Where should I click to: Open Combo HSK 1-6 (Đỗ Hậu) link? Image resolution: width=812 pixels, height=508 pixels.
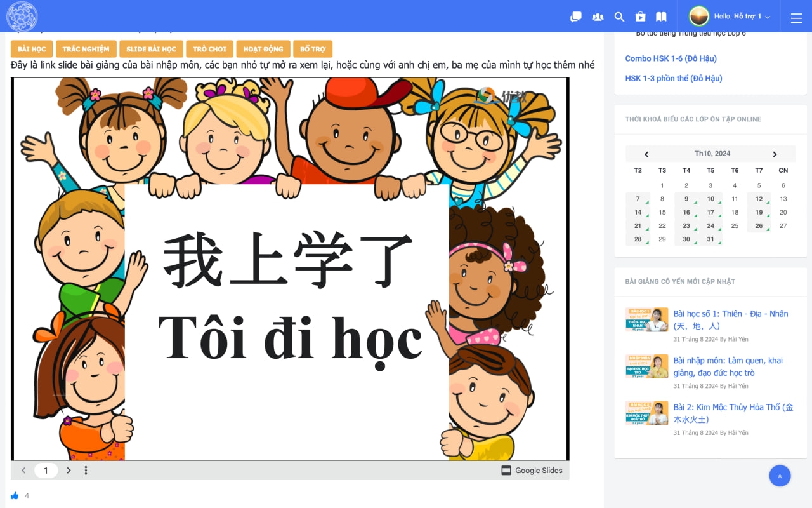click(x=671, y=58)
